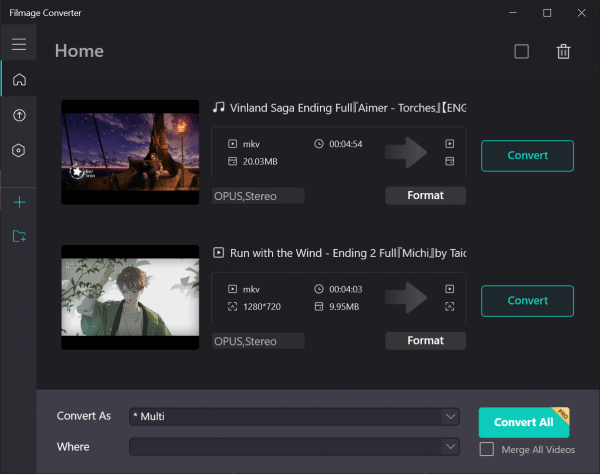Maximize the Filmage Converter window

point(547,13)
